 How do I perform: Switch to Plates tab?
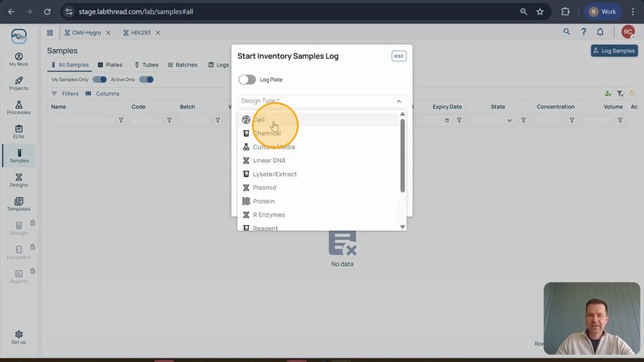tap(110, 65)
